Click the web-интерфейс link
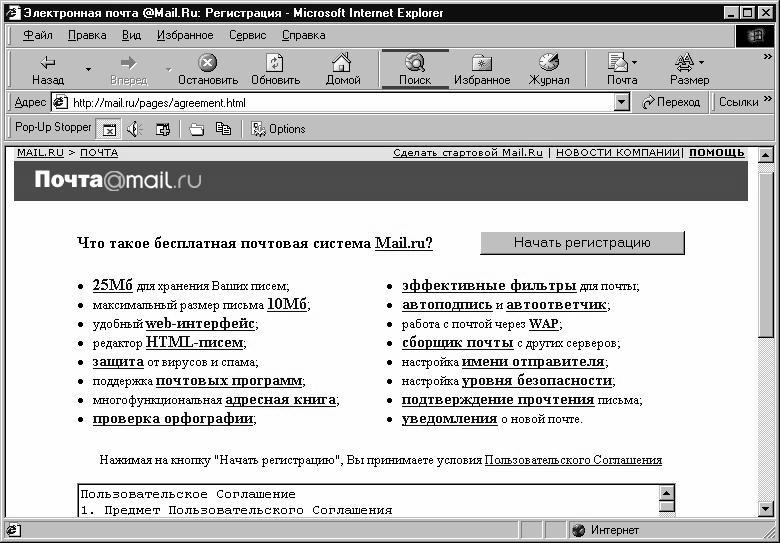 (x=200, y=324)
